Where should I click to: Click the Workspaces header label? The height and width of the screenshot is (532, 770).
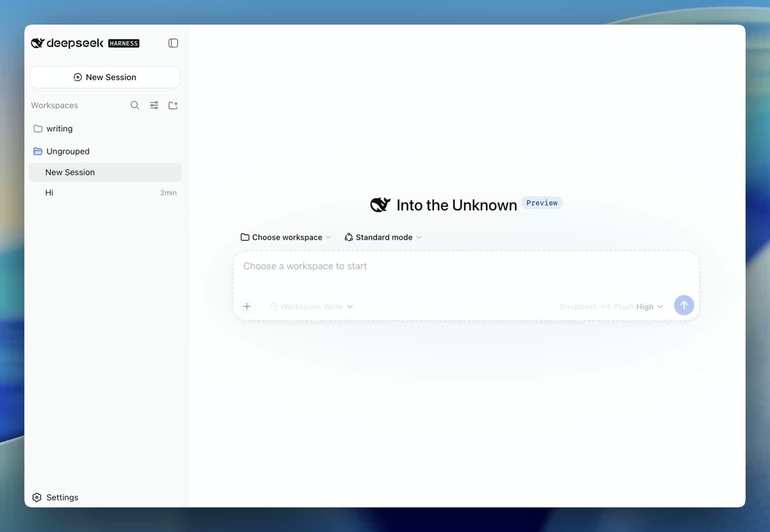coord(55,105)
